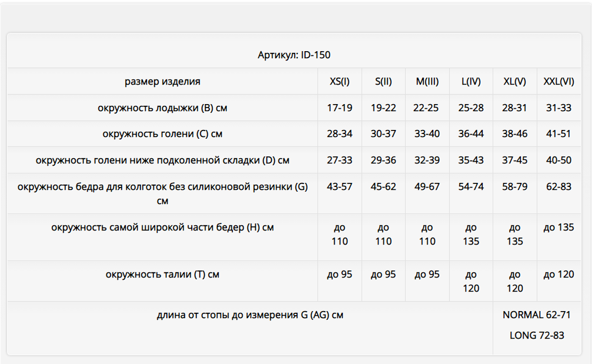Viewport: 592px width, 364px height.
Task: Select the LONG 72-83 length value
Action: 537,336
